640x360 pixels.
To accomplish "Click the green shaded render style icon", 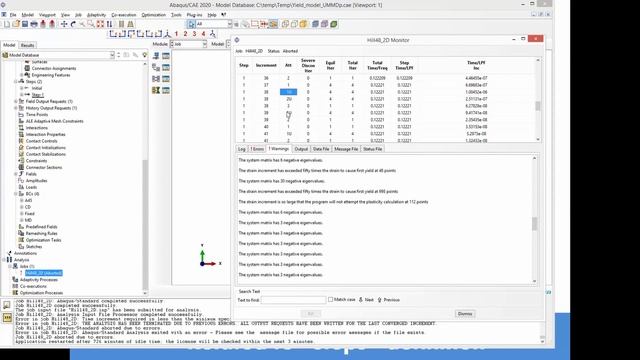I will pos(333,24).
